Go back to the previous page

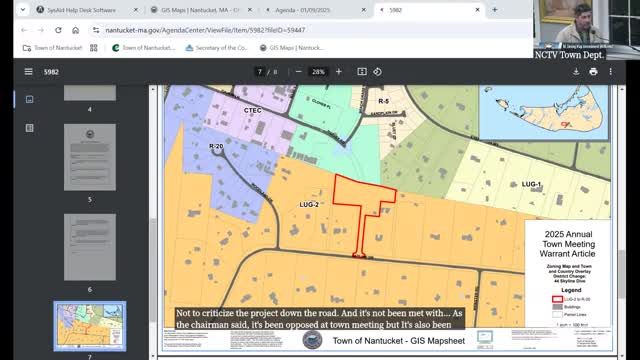tap(24, 30)
